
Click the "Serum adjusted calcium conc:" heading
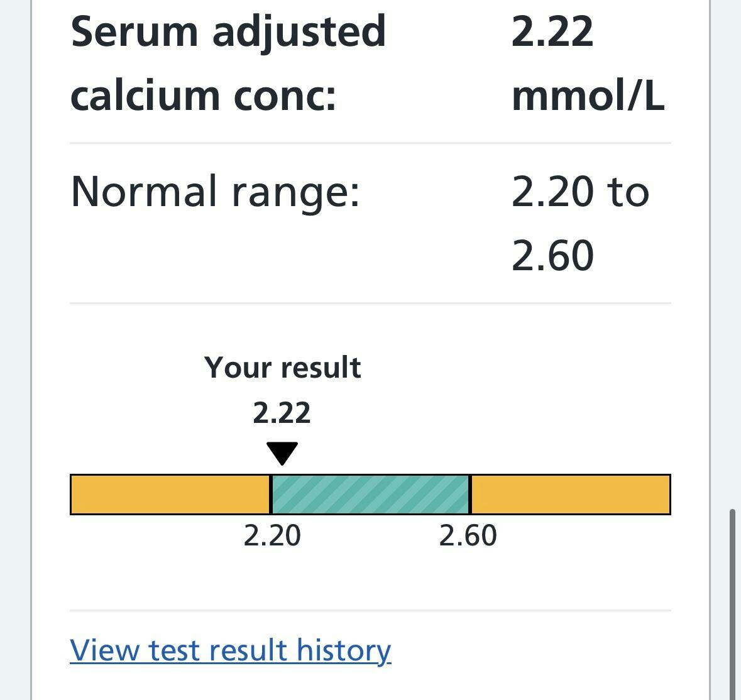228,63
